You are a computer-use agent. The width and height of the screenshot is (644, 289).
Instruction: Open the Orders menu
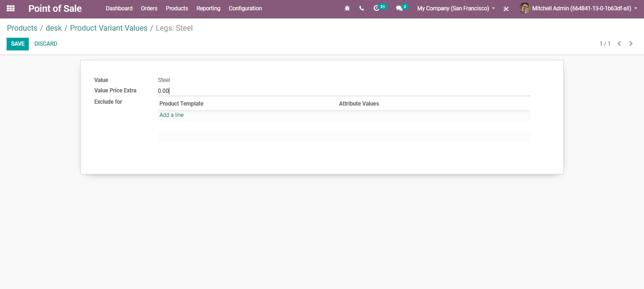pos(149,8)
